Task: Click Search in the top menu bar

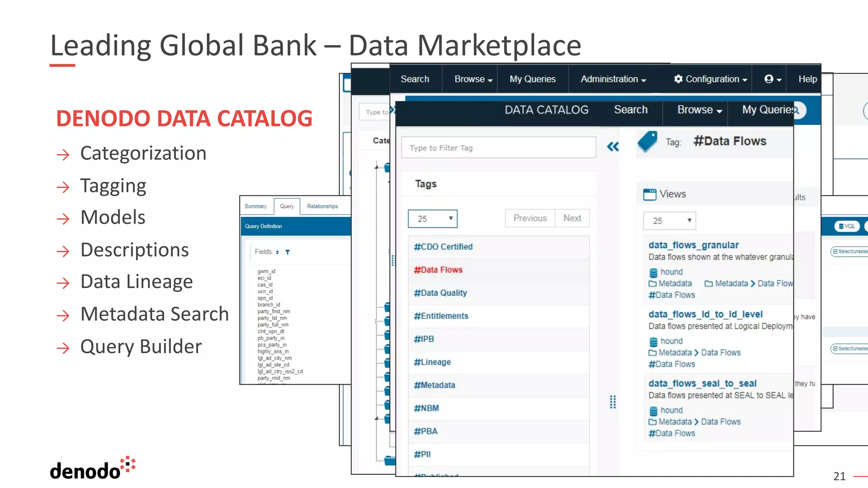Action: (415, 79)
